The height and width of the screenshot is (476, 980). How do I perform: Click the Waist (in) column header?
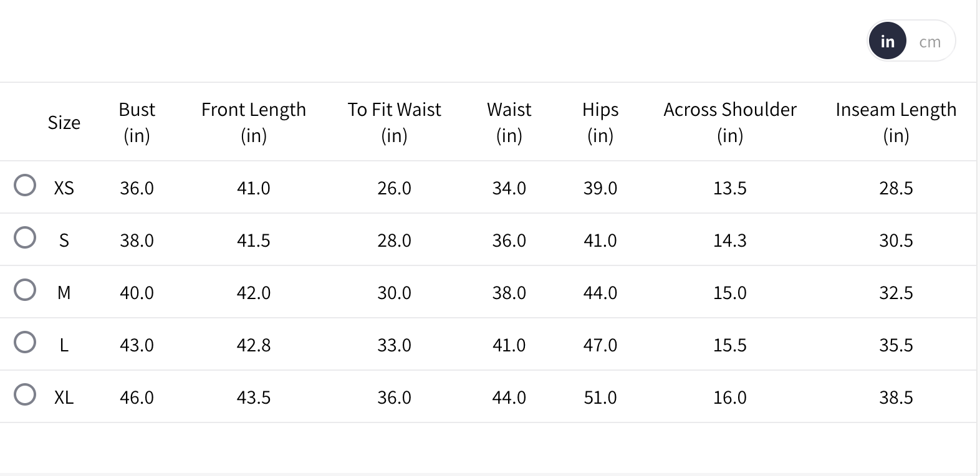[509, 122]
